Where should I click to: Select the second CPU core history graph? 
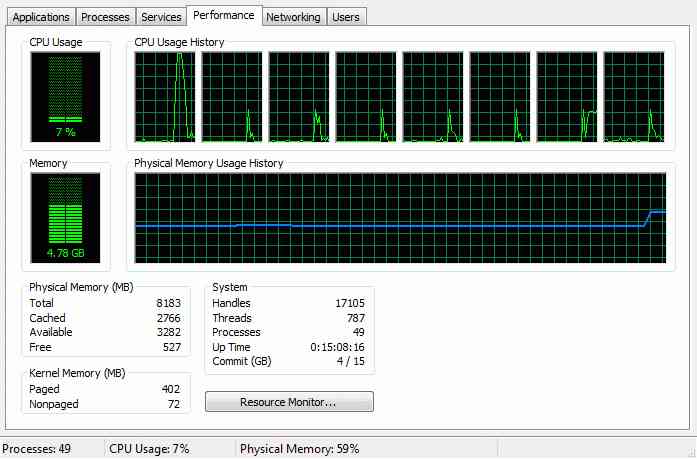click(x=232, y=97)
